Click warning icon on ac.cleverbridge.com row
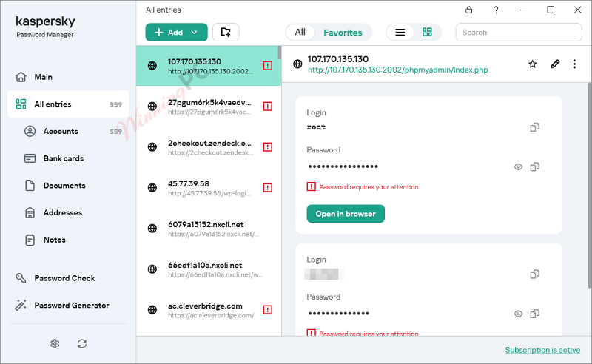 [x=268, y=310]
